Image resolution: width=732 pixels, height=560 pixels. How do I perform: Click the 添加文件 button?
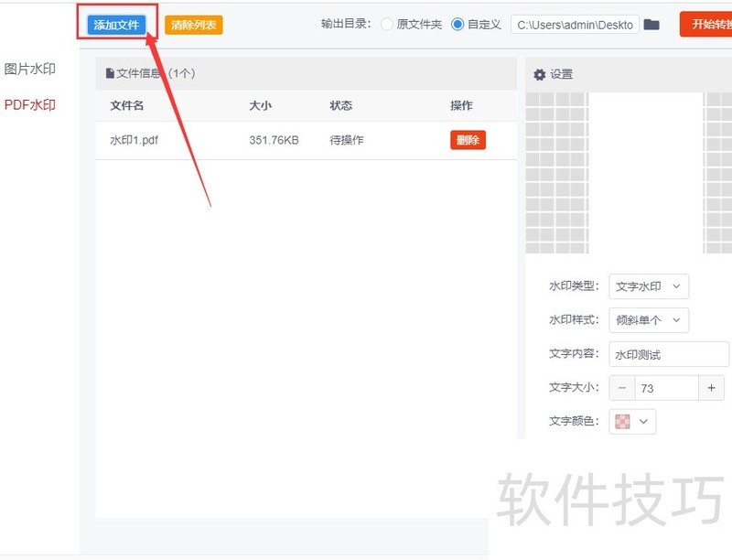[x=116, y=25]
